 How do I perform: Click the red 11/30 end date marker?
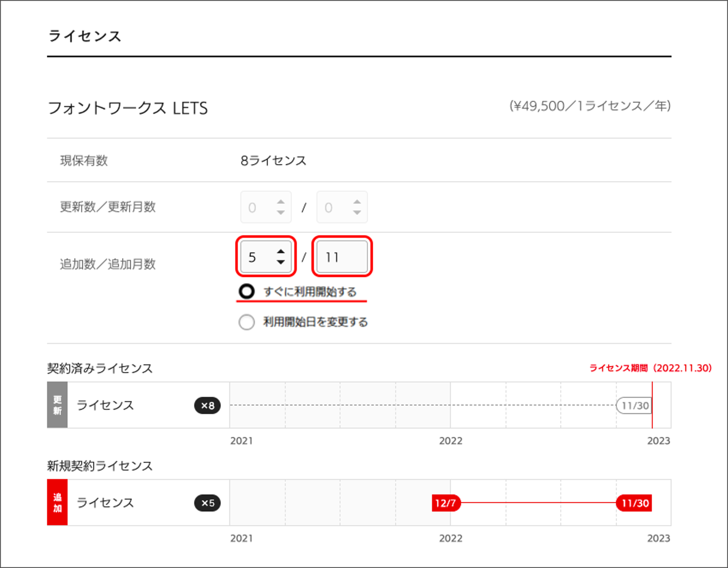[x=634, y=503]
